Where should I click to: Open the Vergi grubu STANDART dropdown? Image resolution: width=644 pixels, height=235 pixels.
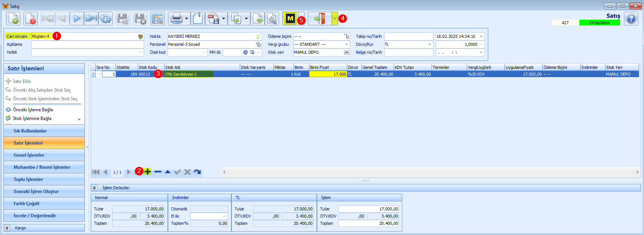(346, 44)
